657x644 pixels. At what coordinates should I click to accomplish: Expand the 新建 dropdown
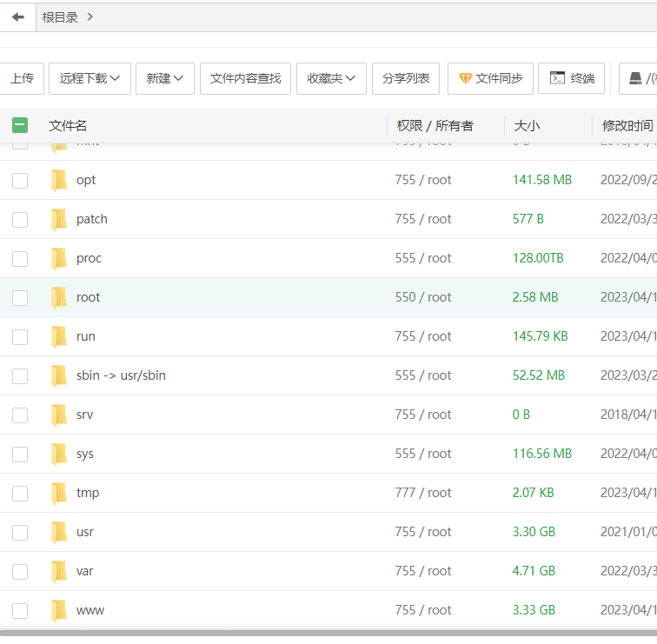pyautogui.click(x=164, y=78)
